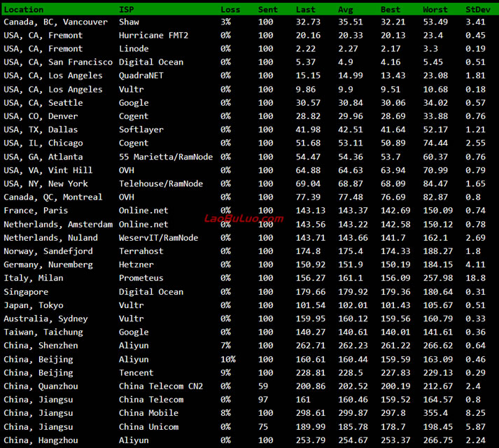
Task: Click "USA, IL, Chicago" location text
Action: (43, 143)
